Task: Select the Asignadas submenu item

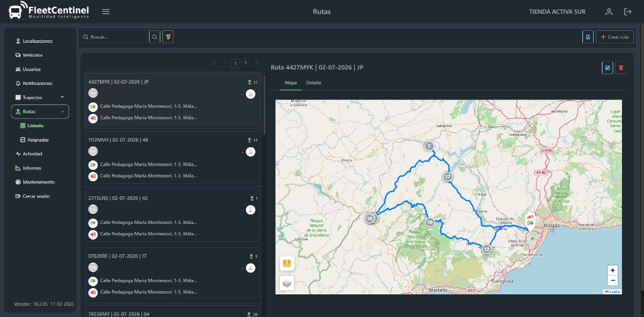Action: 38,140
